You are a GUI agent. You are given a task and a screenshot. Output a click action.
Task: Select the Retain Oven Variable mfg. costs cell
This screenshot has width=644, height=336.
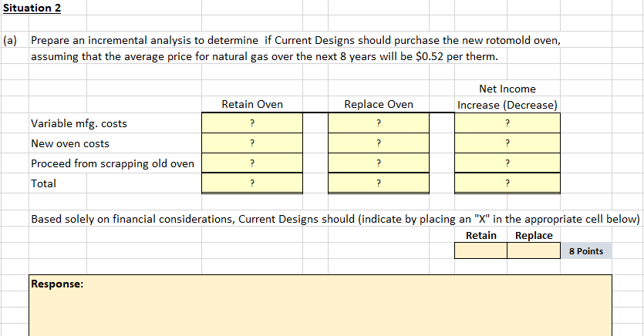(x=252, y=123)
